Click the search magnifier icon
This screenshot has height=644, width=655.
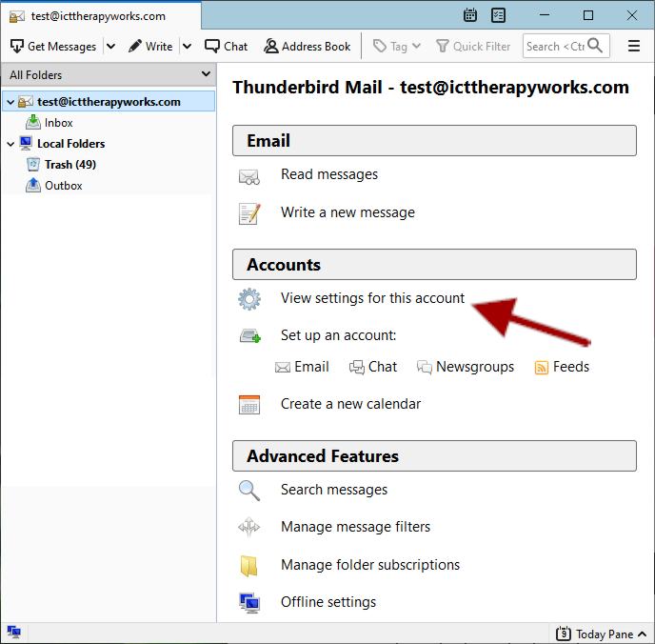[x=595, y=45]
